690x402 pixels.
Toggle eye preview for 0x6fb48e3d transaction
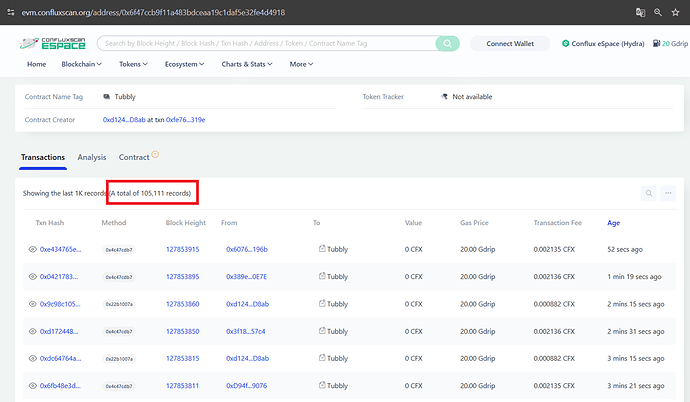click(x=33, y=386)
